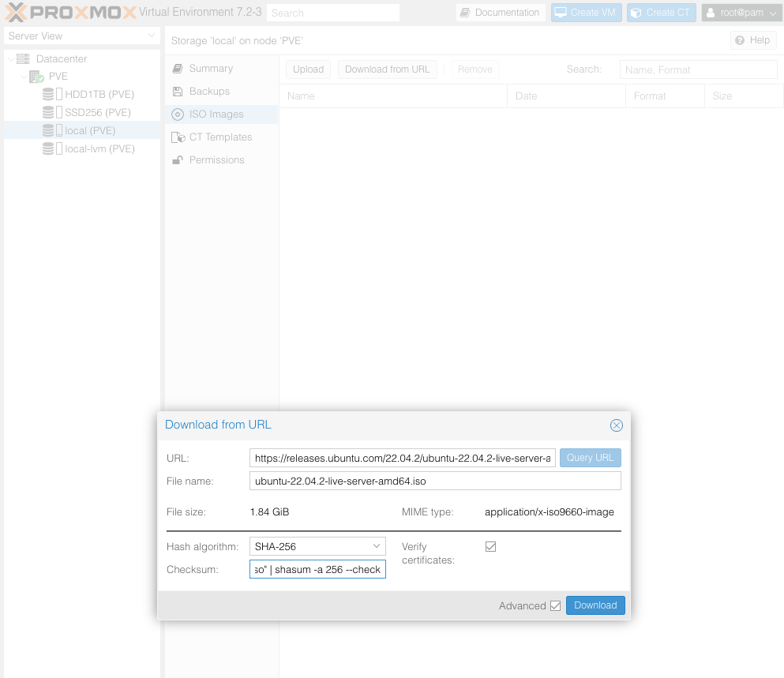Click the Help button
Viewport: 784px width, 678px height.
[x=753, y=40]
